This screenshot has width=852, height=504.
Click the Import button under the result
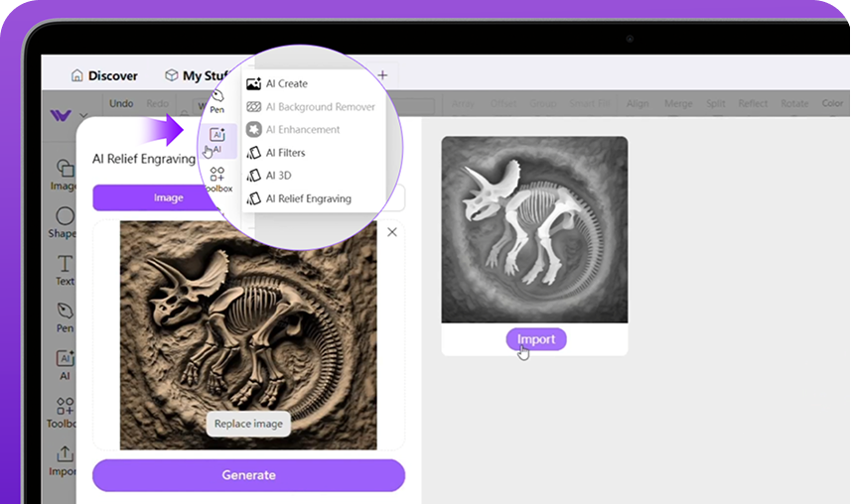tap(536, 339)
